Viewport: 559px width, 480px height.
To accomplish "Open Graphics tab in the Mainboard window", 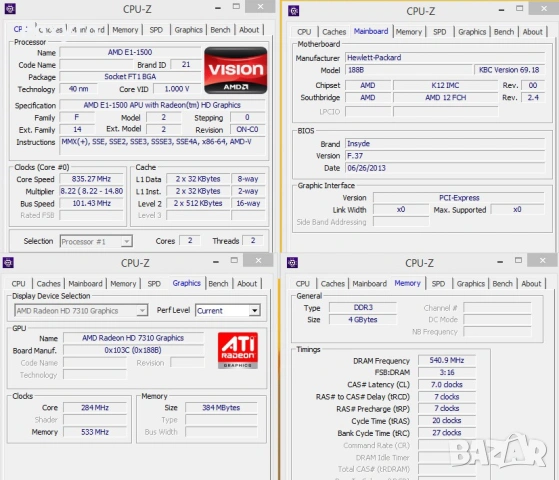I will pyautogui.click(x=472, y=32).
